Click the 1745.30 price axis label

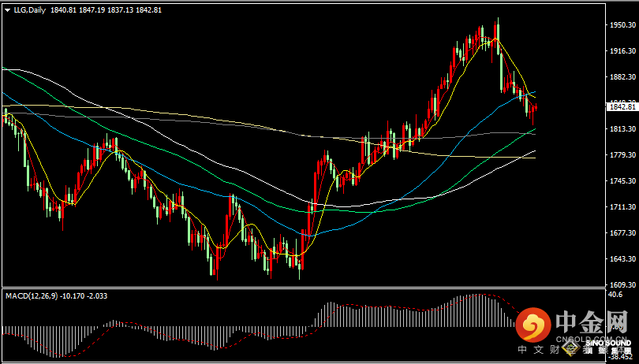pyautogui.click(x=622, y=181)
